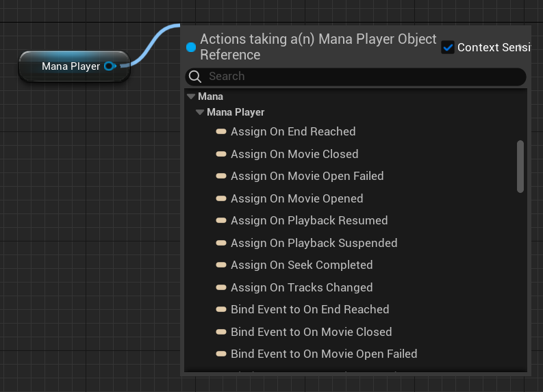Click the delegate icon beside Assign On Movie Closed
This screenshot has height=392, width=543.
(221, 154)
